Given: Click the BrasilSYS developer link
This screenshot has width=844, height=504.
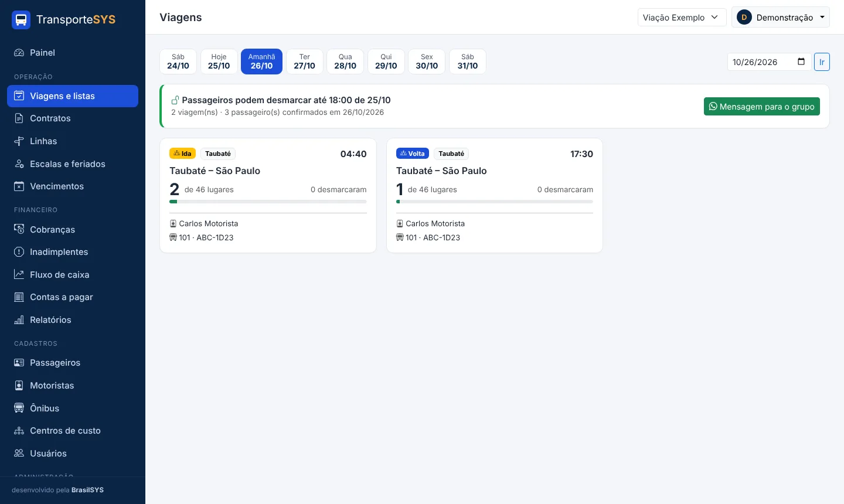Looking at the screenshot, I should tap(87, 490).
